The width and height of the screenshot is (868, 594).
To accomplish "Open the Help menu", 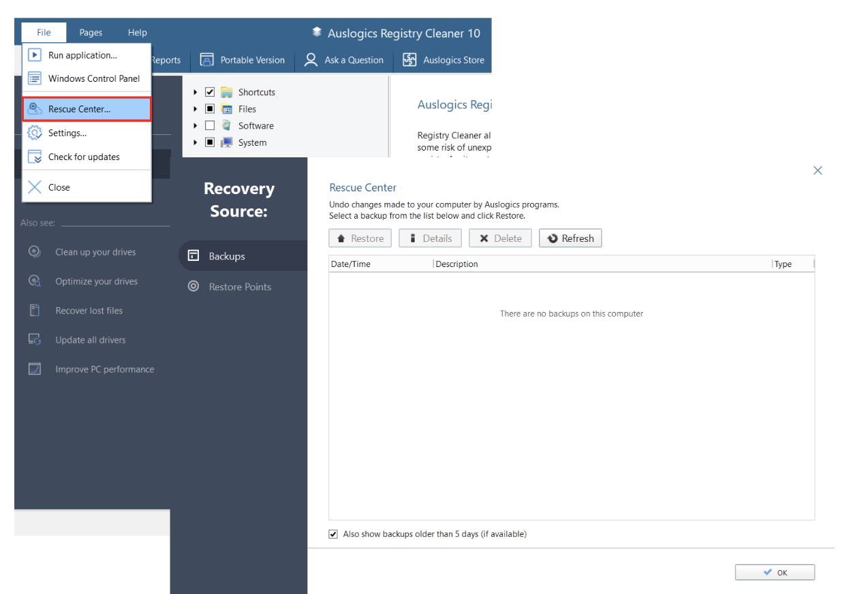I will pos(137,32).
